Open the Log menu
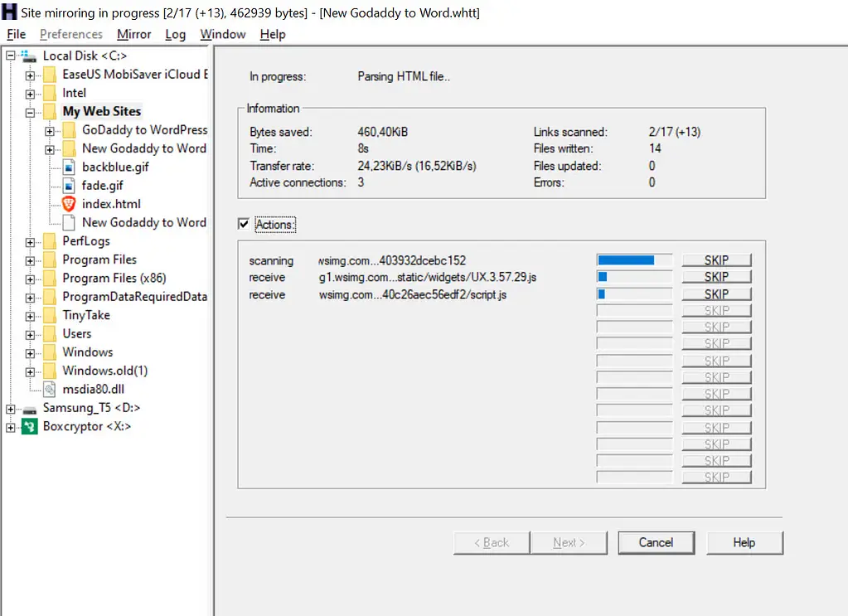 pyautogui.click(x=175, y=34)
